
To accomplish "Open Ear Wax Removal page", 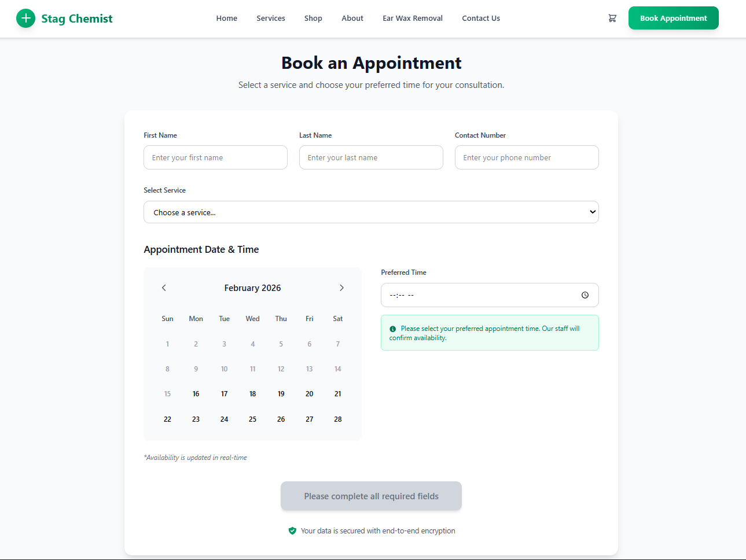I will [413, 19].
